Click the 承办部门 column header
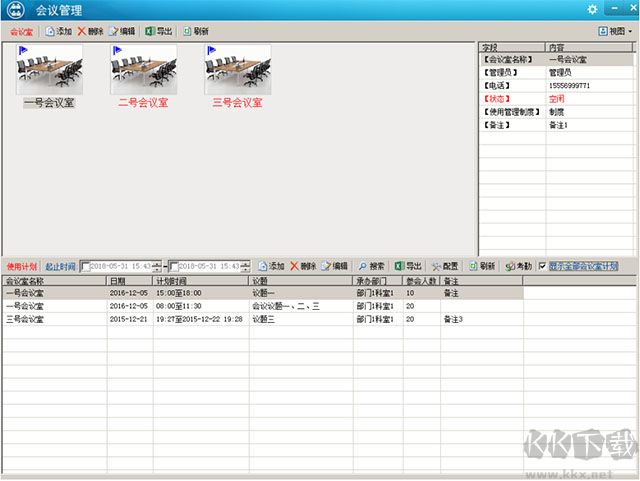This screenshot has height=481, width=640. (x=378, y=281)
